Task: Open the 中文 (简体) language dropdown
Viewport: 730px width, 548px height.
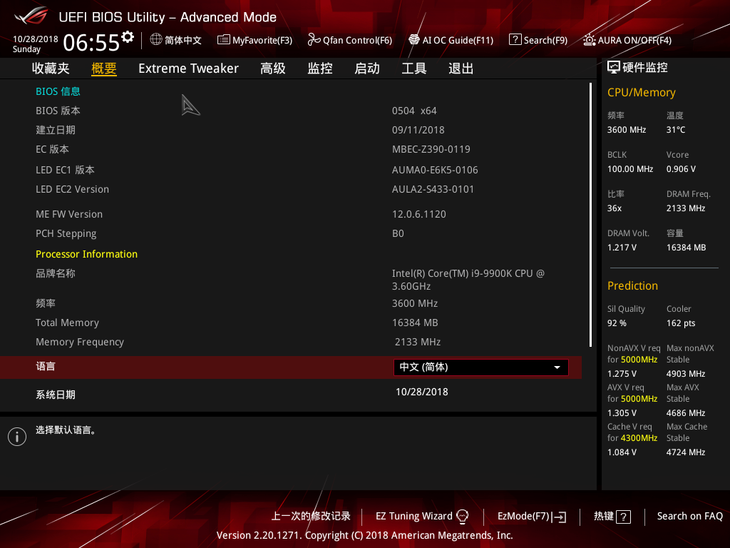Action: point(481,367)
